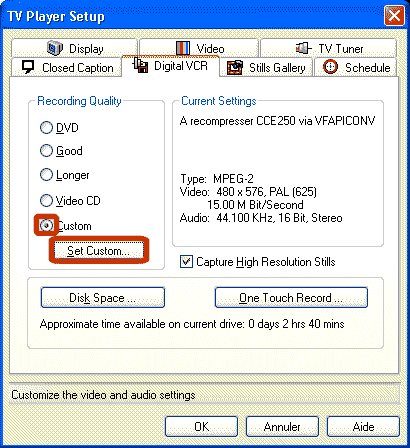
Task: Click the Video tab color bars icon
Action: (183, 48)
